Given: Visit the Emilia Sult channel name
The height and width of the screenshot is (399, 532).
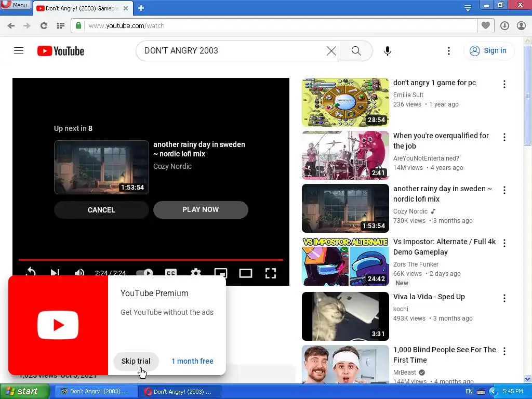Looking at the screenshot, I should (408, 95).
